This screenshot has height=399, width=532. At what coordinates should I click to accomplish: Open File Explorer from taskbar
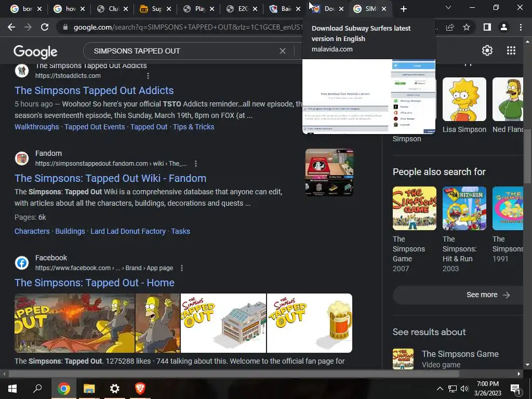click(89, 388)
